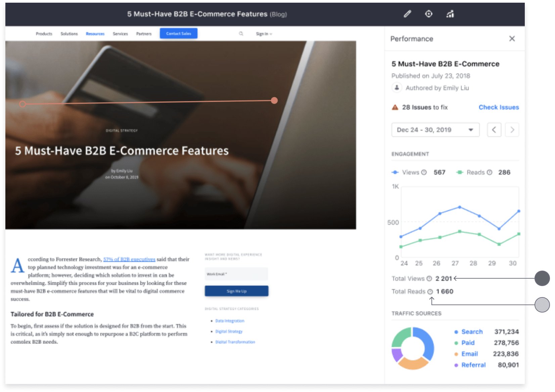555x392 pixels.
Task: Click the Contact Sales button
Action: (178, 34)
